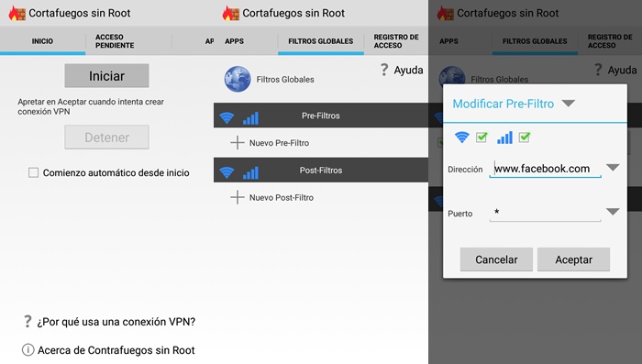This screenshot has width=642, height=364.
Task: Open the REGISTRO DE ACCESO tab in the right dimmed screen
Action: point(610,41)
